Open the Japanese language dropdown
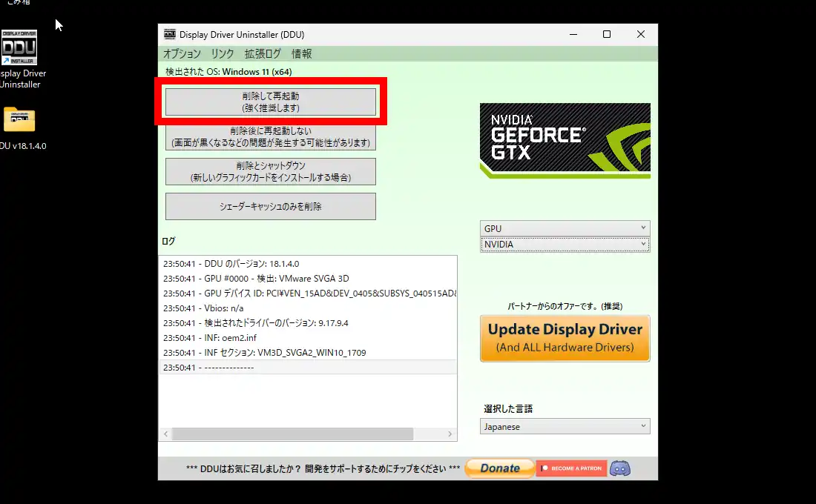Image resolution: width=816 pixels, height=504 pixels. (565, 427)
